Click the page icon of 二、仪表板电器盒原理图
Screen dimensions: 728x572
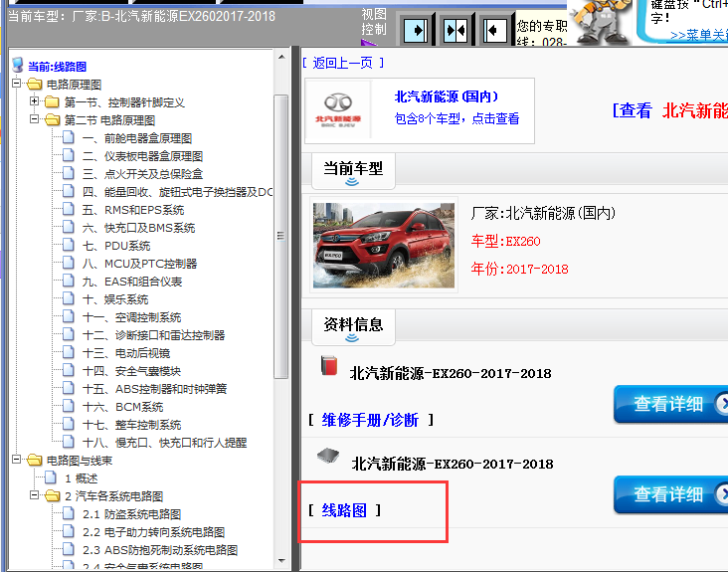[69, 155]
